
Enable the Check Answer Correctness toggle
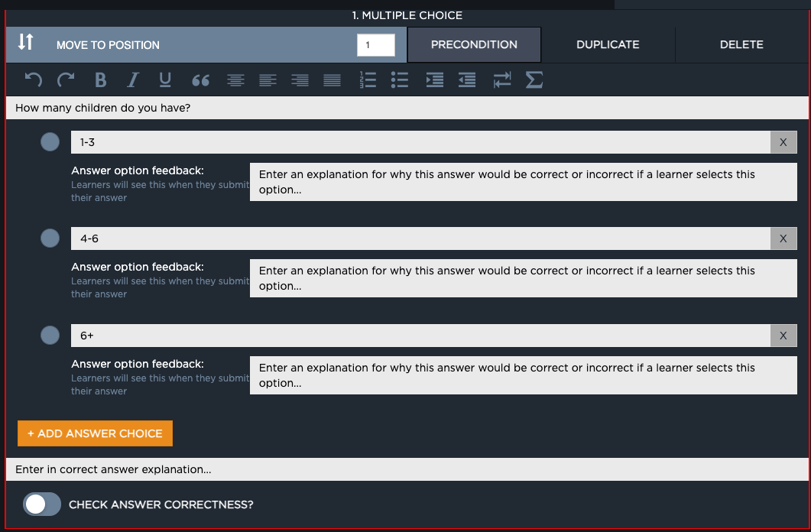tap(42, 504)
